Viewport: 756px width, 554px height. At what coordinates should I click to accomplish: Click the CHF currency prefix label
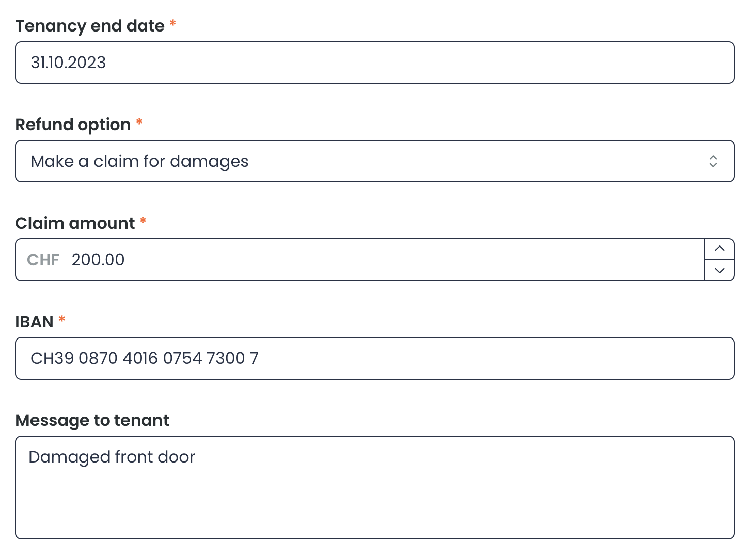pyautogui.click(x=43, y=259)
